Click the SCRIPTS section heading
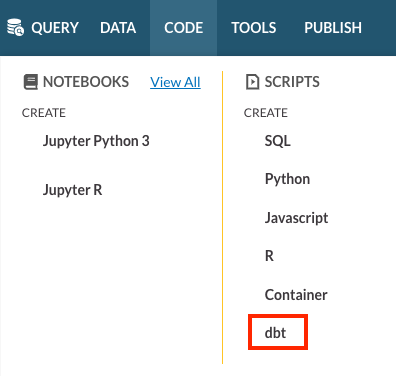The image size is (396, 376). 292,82
